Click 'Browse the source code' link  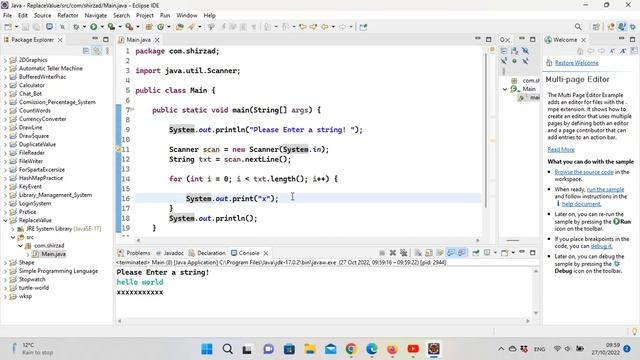click(584, 172)
